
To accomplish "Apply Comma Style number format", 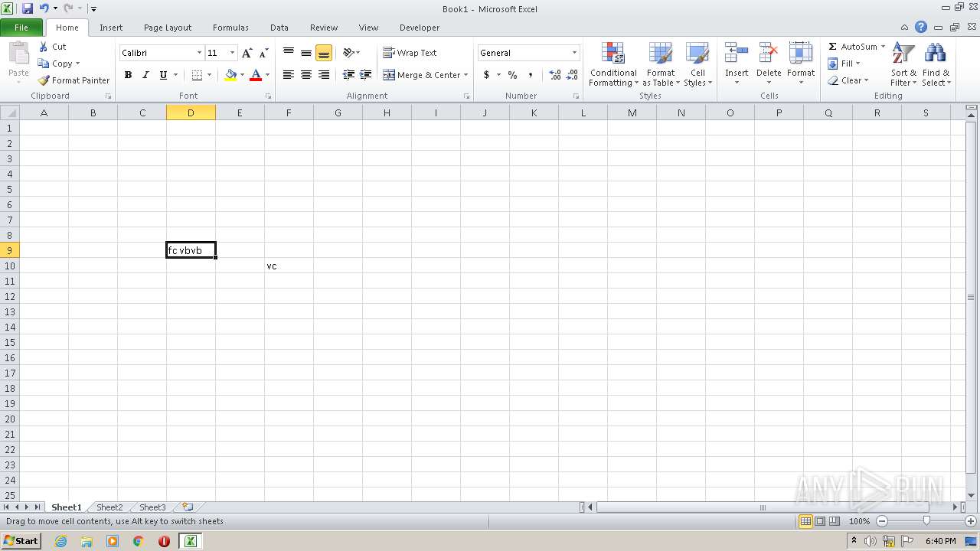I will click(x=530, y=74).
